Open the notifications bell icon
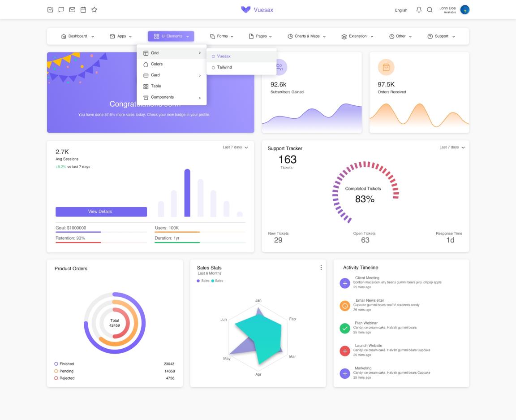Viewport: 516px width, 420px height. click(x=419, y=10)
